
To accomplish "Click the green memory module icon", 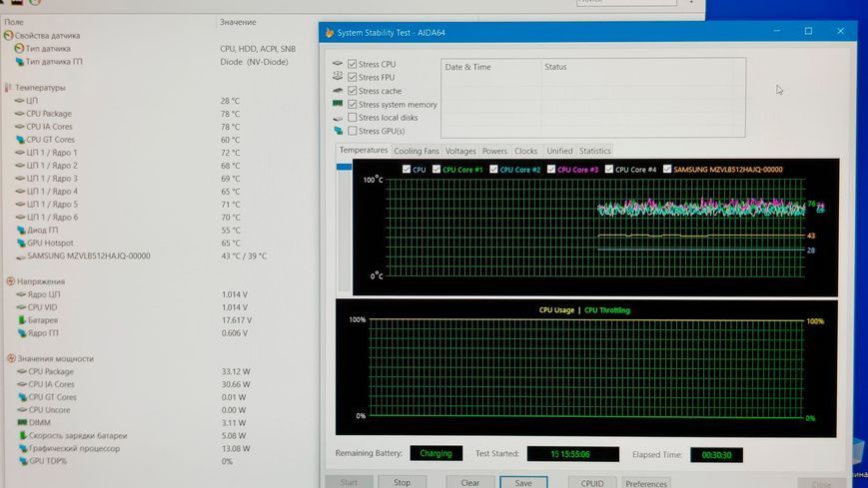I will point(338,104).
